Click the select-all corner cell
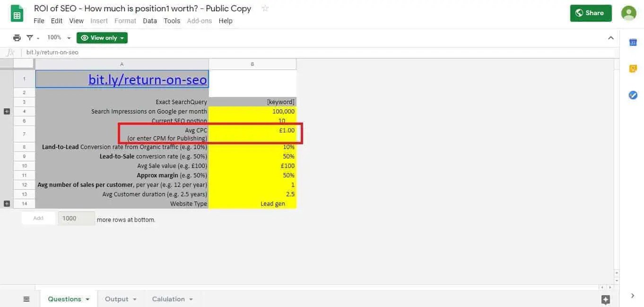644x307 pixels. click(x=24, y=64)
